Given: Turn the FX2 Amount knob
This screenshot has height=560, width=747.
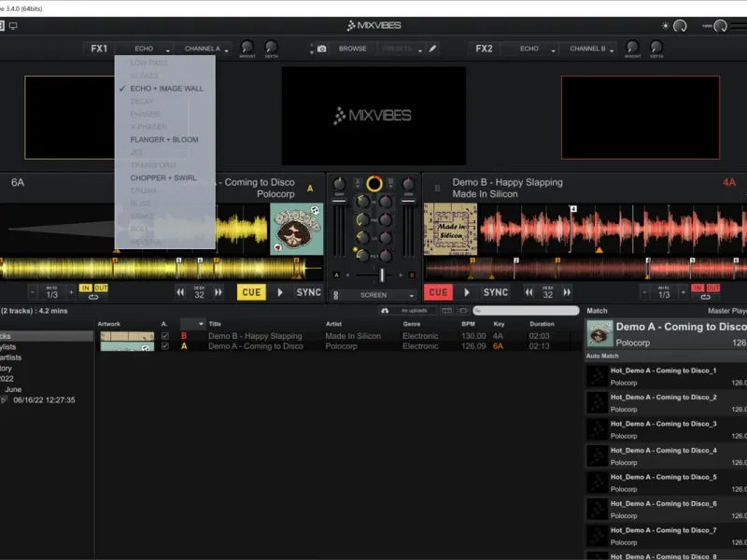Looking at the screenshot, I should [x=632, y=47].
